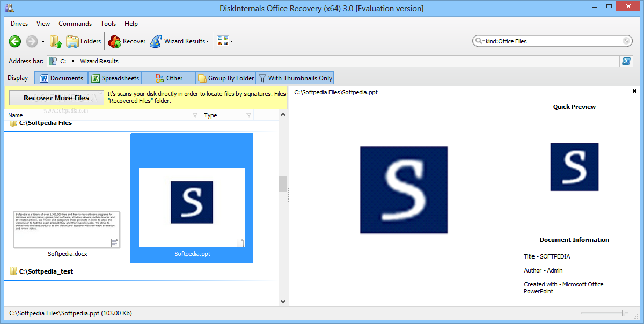Click the Recover More Files button
Image resolution: width=644 pixels, height=324 pixels.
click(x=56, y=98)
